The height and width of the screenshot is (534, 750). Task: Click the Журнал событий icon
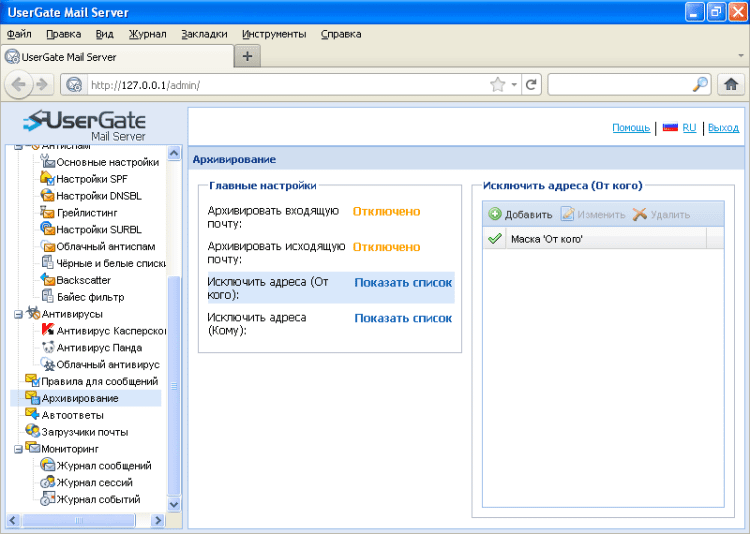click(x=47, y=498)
